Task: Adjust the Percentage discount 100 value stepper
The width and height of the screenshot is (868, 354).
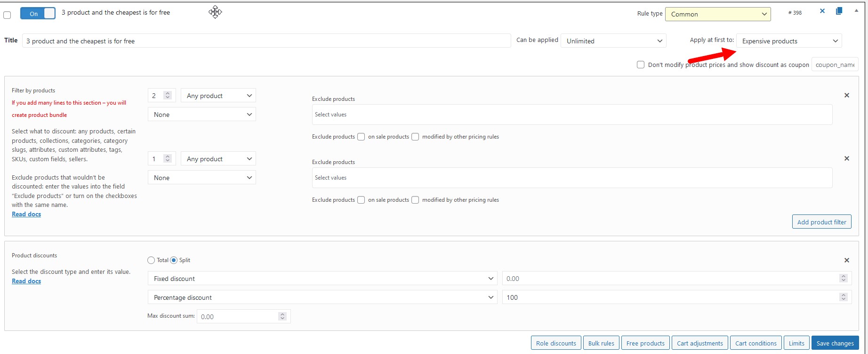Action: pos(844,297)
